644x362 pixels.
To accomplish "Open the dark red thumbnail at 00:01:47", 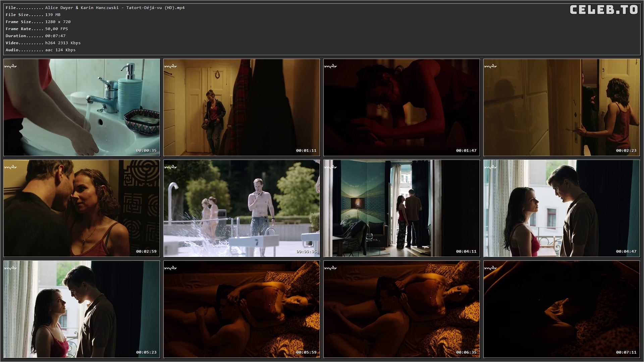I will [401, 107].
